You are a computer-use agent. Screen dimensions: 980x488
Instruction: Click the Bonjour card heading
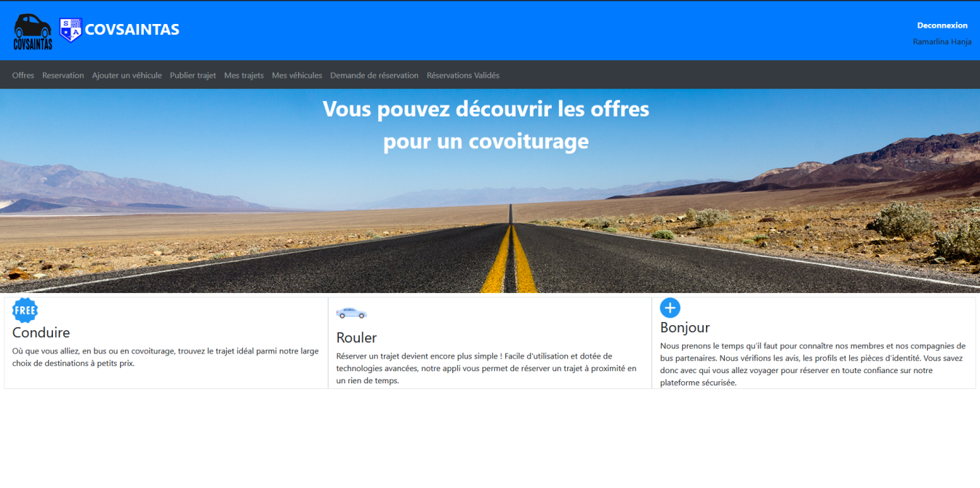pyautogui.click(x=684, y=328)
